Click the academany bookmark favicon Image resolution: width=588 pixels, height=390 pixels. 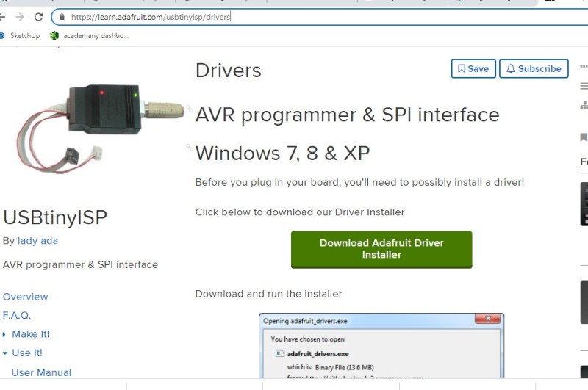[54, 35]
